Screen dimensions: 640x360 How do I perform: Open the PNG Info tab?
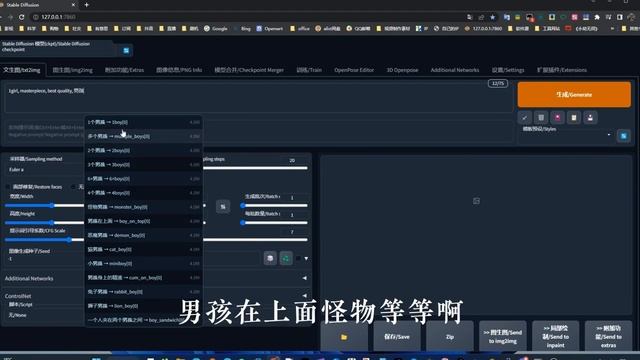[x=179, y=70]
